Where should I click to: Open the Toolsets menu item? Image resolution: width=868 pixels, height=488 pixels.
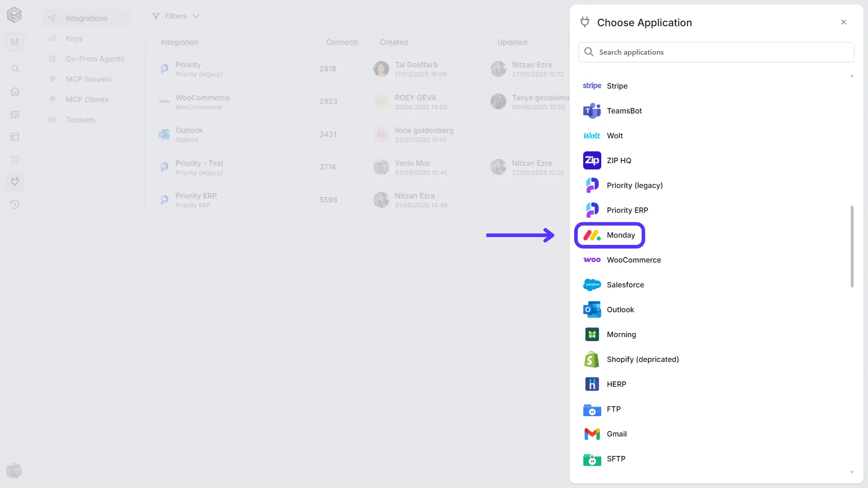tap(86, 120)
